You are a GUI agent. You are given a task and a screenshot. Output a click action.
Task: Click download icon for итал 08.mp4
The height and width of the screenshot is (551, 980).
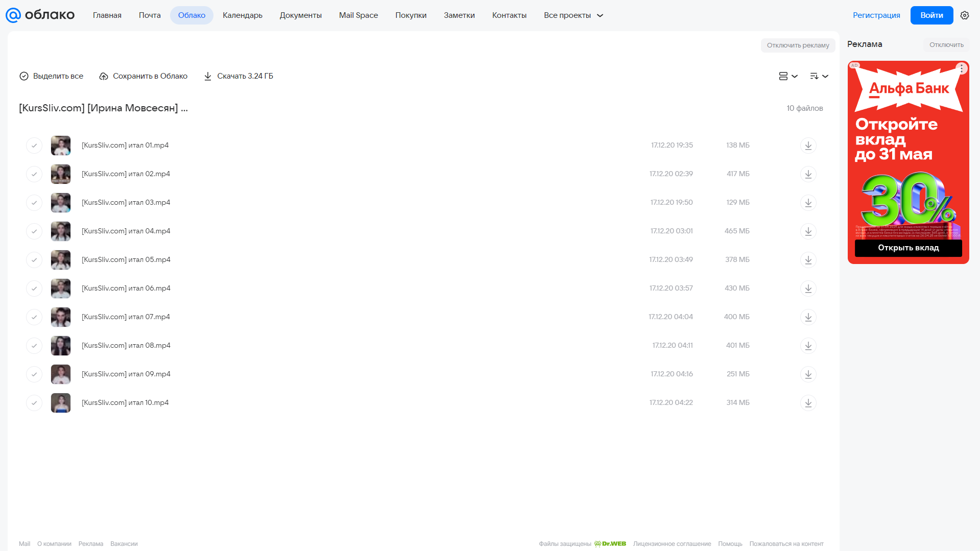[808, 346]
